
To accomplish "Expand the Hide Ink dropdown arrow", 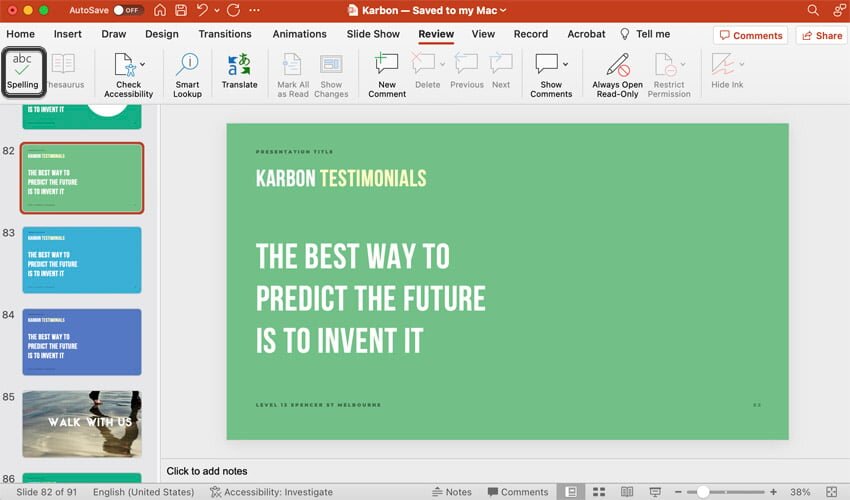I will click(x=743, y=64).
